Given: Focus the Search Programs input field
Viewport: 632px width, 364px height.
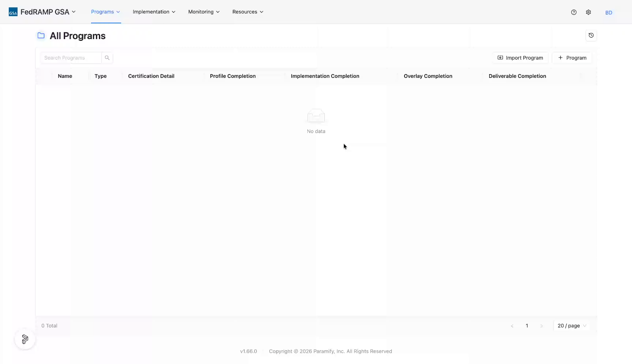Looking at the screenshot, I should click(x=71, y=58).
